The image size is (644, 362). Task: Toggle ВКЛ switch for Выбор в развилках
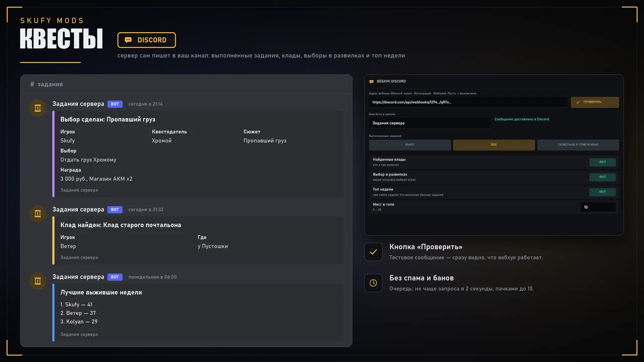tap(602, 177)
